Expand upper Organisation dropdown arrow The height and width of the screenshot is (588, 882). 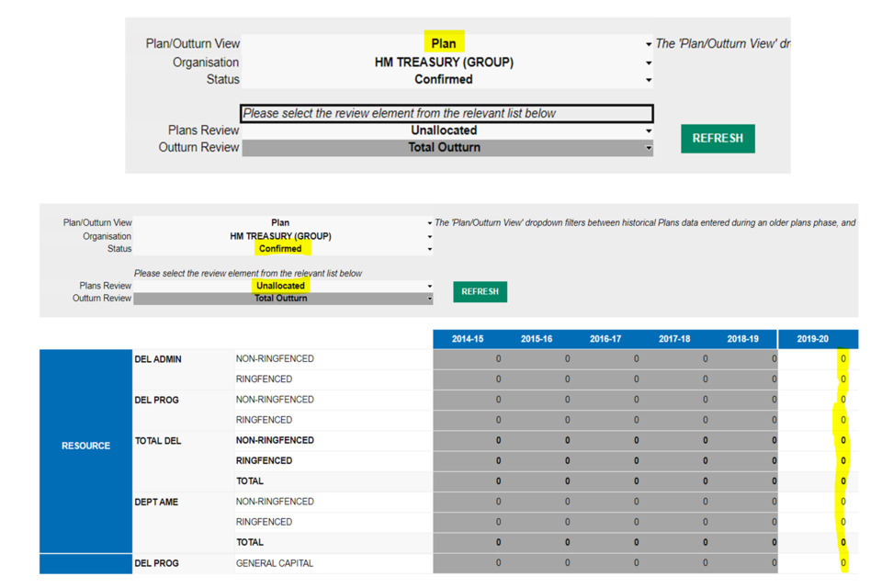click(x=648, y=63)
